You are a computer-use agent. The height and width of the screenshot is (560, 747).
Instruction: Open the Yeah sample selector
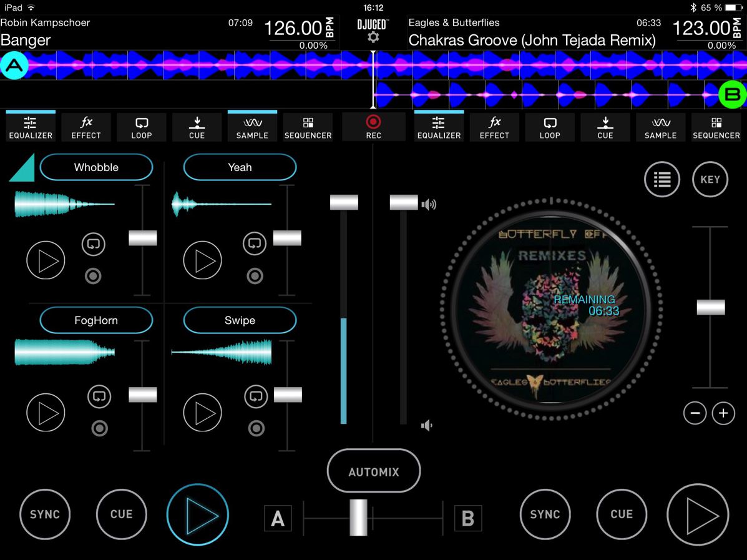[x=240, y=167]
